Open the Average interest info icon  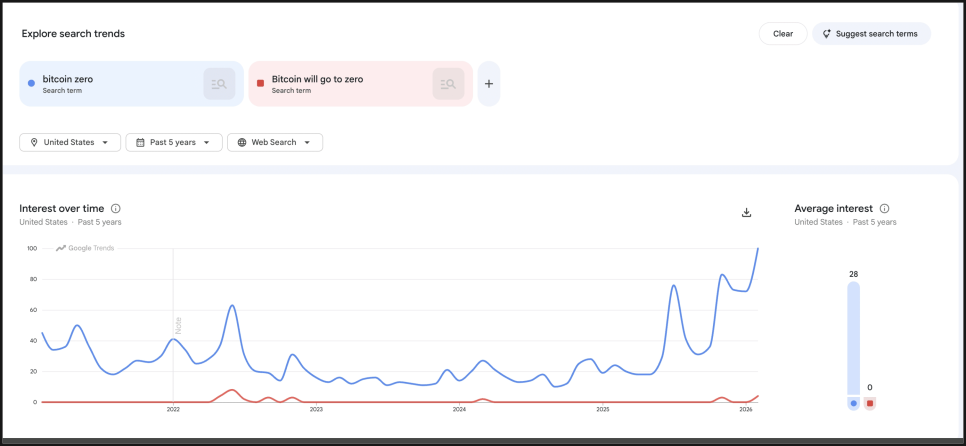click(x=884, y=208)
